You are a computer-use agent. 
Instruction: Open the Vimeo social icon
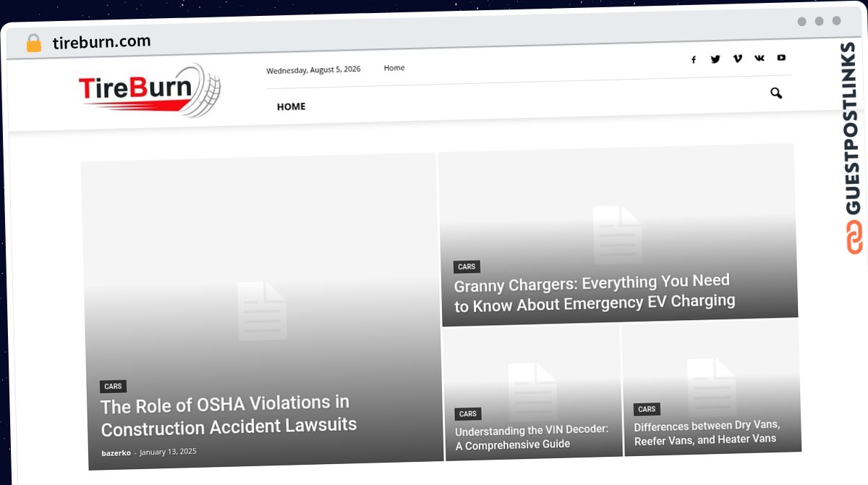point(737,59)
